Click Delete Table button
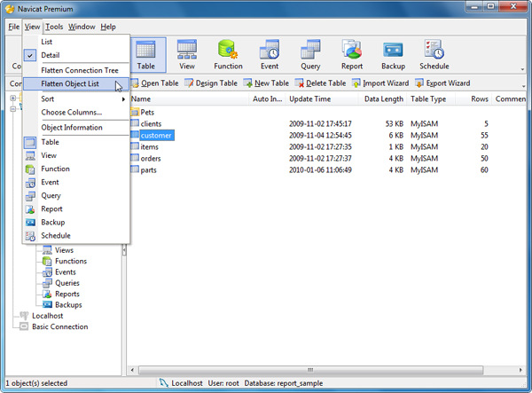Screen dimensions: 532x393 [x=321, y=83]
